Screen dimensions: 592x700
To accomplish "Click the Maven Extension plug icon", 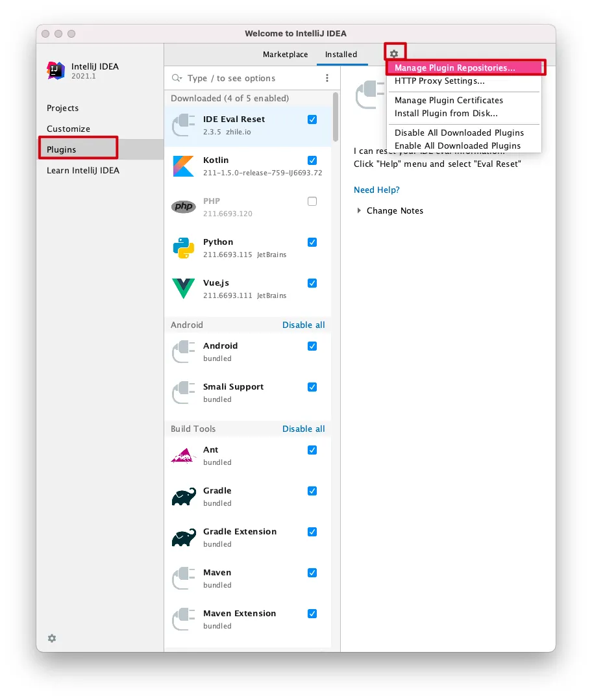I will click(184, 619).
